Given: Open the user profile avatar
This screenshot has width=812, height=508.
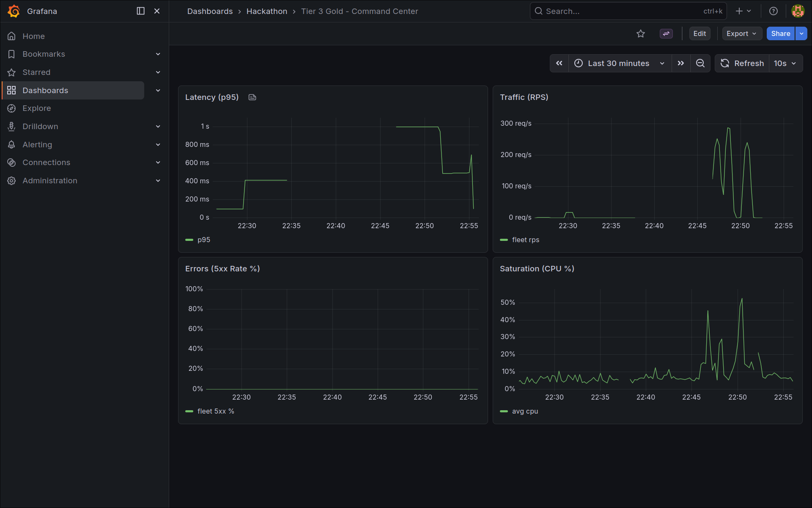Looking at the screenshot, I should click(x=798, y=11).
